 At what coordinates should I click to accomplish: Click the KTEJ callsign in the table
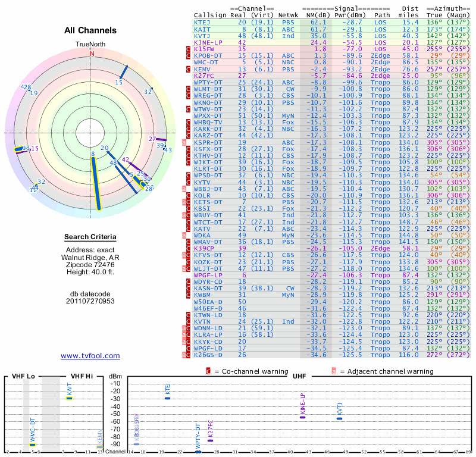tap(202, 22)
